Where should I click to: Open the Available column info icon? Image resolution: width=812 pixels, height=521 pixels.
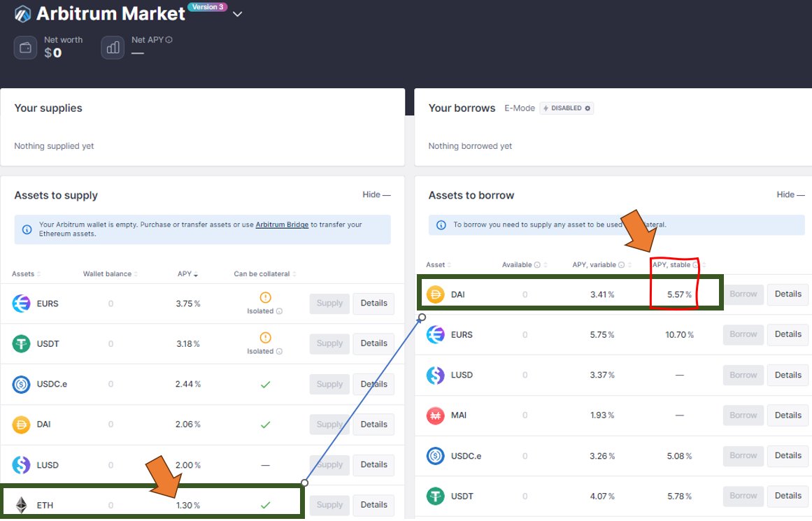click(x=537, y=264)
